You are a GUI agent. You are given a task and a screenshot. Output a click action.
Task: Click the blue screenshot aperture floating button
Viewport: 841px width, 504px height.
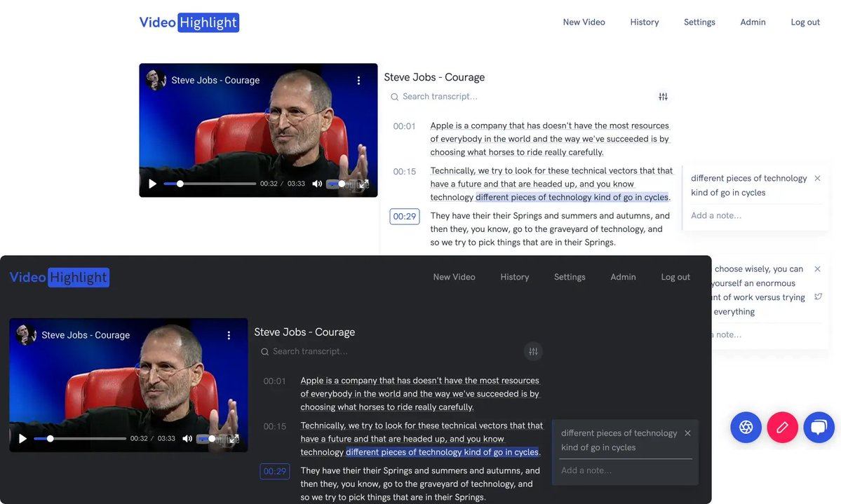tap(746, 427)
